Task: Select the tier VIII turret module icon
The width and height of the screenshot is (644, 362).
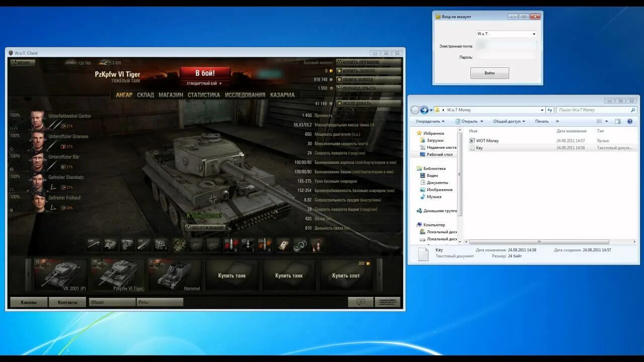Action: (x=111, y=245)
